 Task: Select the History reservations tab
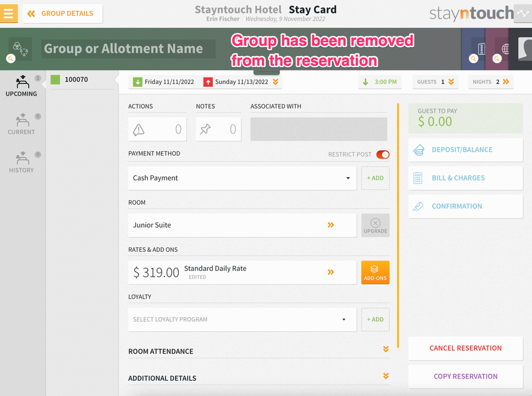pos(21,162)
